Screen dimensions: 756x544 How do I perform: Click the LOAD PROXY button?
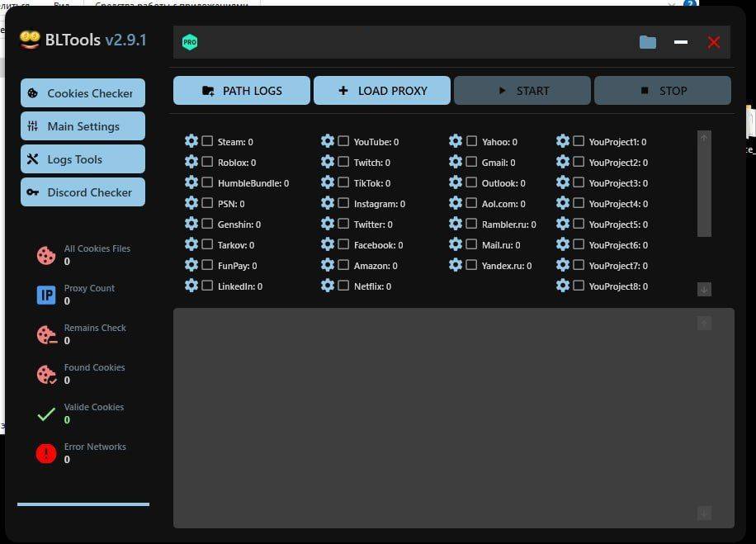coord(382,91)
